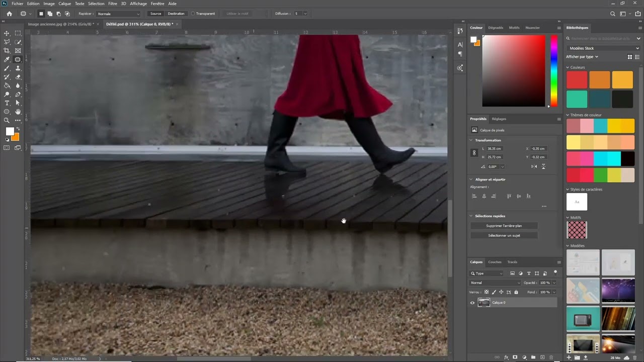Select the Rectangular Marquee tool
Image resolution: width=644 pixels, height=362 pixels.
(18, 33)
